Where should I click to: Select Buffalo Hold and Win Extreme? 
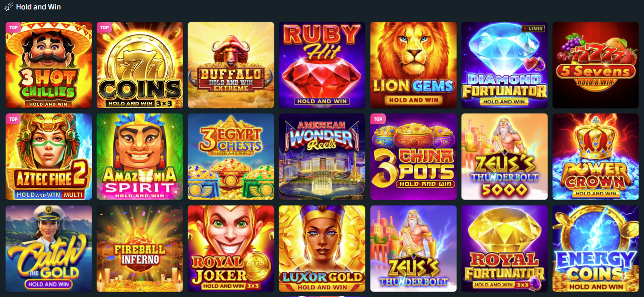(x=231, y=65)
